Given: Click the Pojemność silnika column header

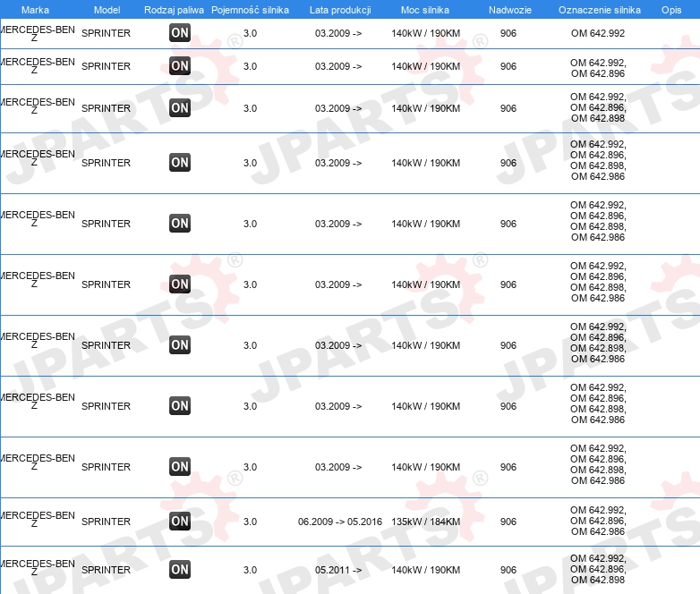Looking at the screenshot, I should coord(250,10).
